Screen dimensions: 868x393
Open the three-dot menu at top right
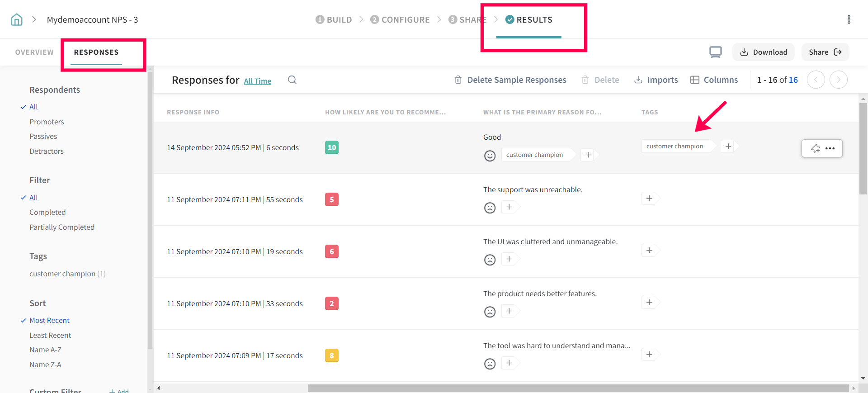(849, 19)
